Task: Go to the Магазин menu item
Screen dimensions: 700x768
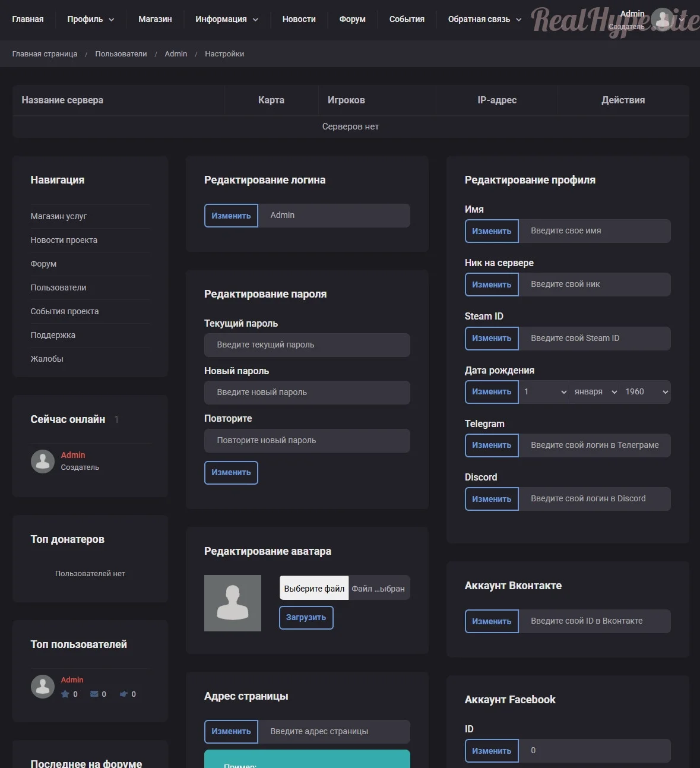Action: (155, 20)
